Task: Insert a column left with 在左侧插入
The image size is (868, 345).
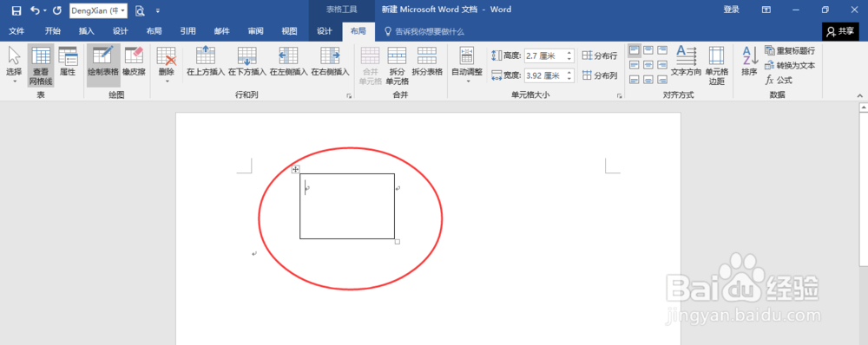Action: click(288, 62)
